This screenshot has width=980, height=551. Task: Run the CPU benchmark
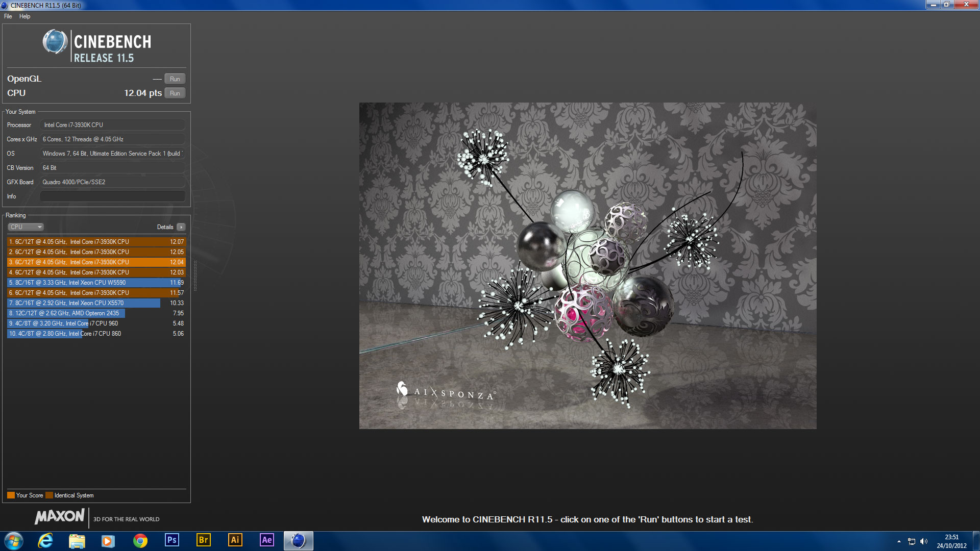point(175,93)
